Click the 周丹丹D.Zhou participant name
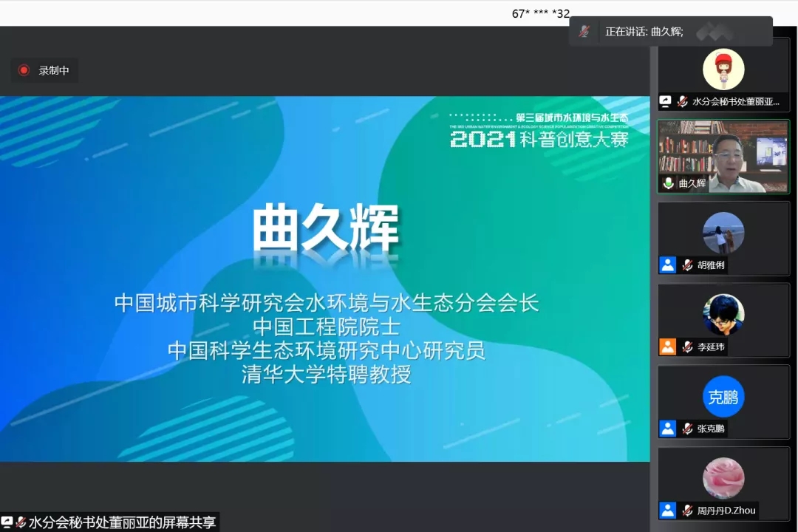798x532 pixels. tap(726, 510)
